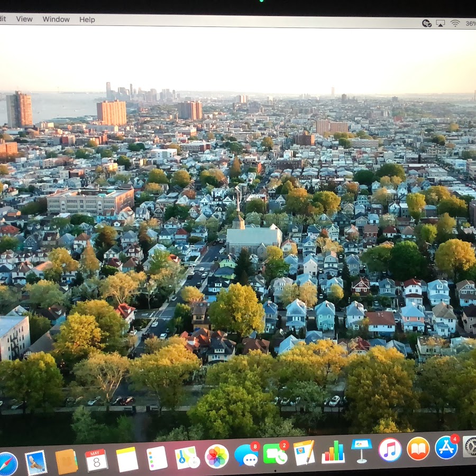The image size is (476, 476).
Task: Open the Wi-Fi status menu
Action: (x=455, y=23)
